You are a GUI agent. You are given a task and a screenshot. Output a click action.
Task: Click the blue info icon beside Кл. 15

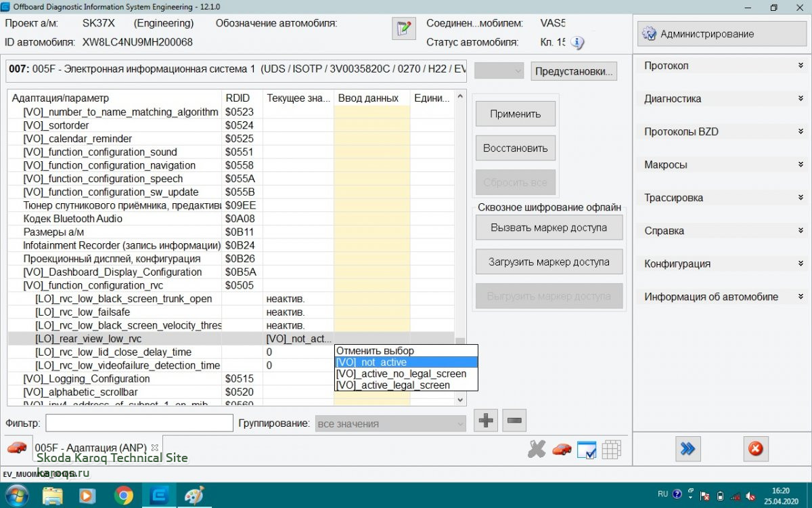577,43
